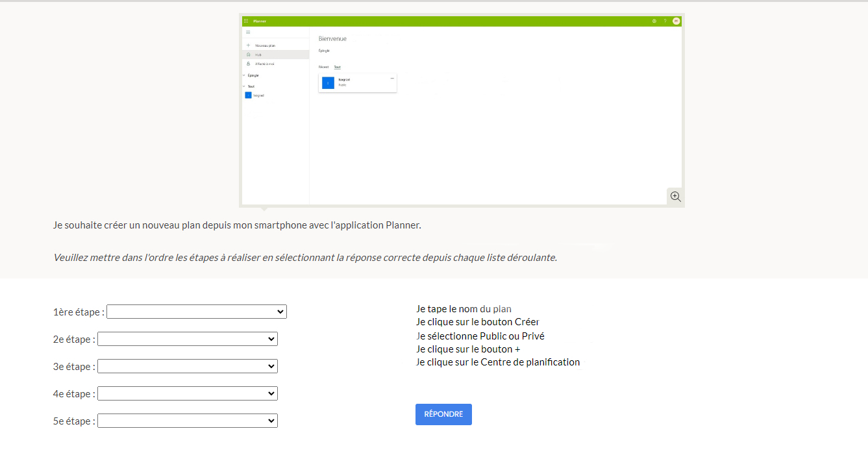Image resolution: width=868 pixels, height=457 pixels.
Task: Collapse the Épinglé section in sidebar
Action: (245, 75)
